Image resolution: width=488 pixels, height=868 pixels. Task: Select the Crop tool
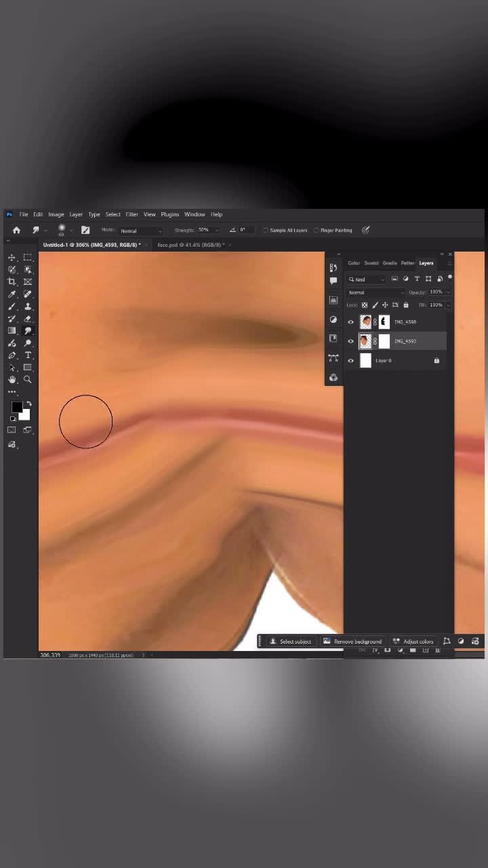click(x=12, y=282)
